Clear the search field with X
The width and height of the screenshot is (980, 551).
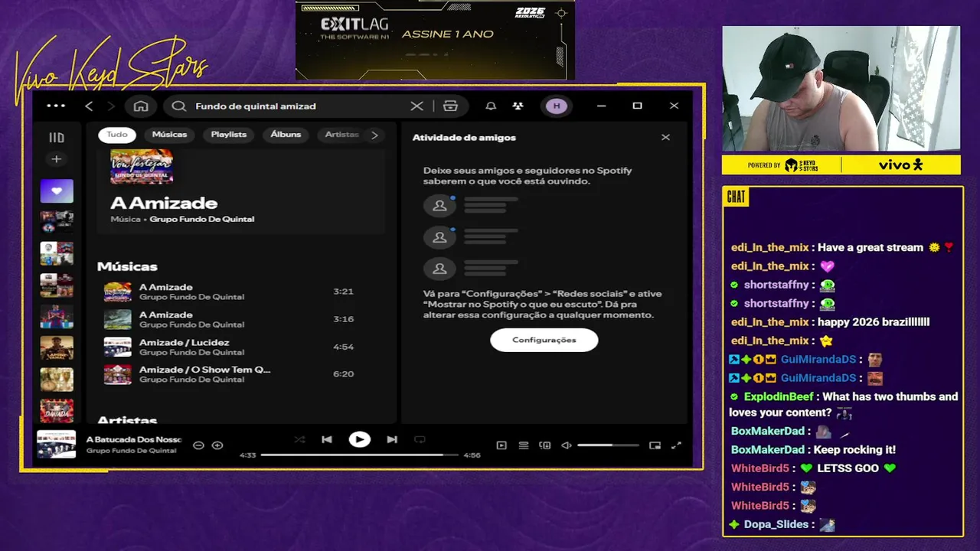[x=416, y=106]
